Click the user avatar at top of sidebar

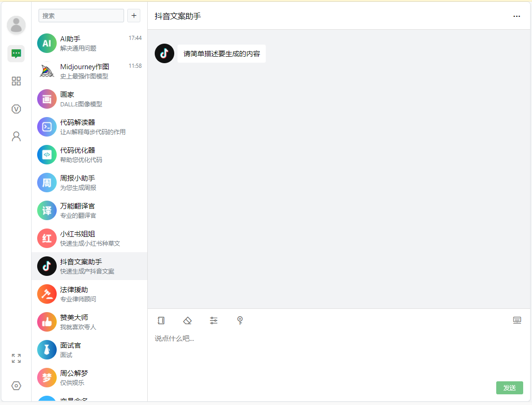pyautogui.click(x=16, y=25)
